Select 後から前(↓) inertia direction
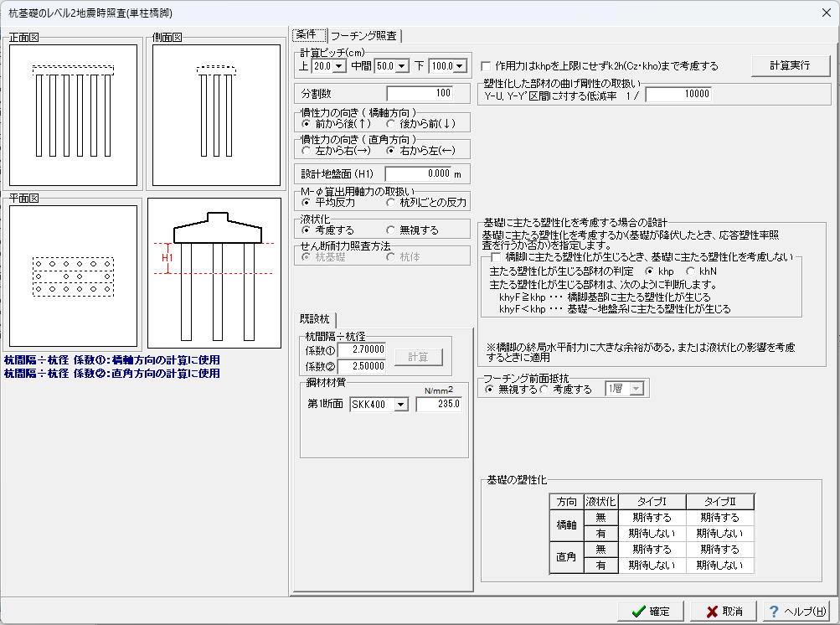The width and height of the screenshot is (840, 625). [x=390, y=124]
